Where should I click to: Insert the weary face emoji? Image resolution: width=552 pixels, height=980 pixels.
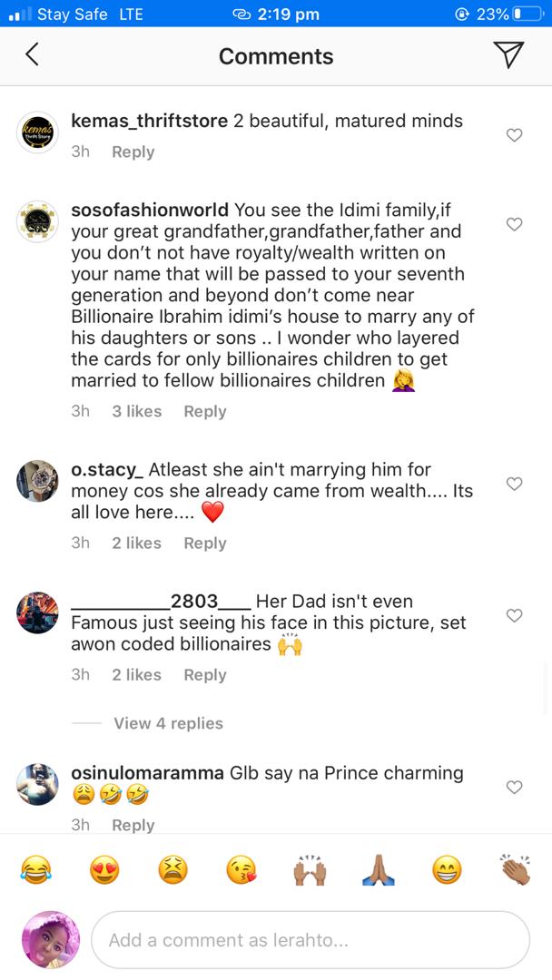[x=173, y=868]
